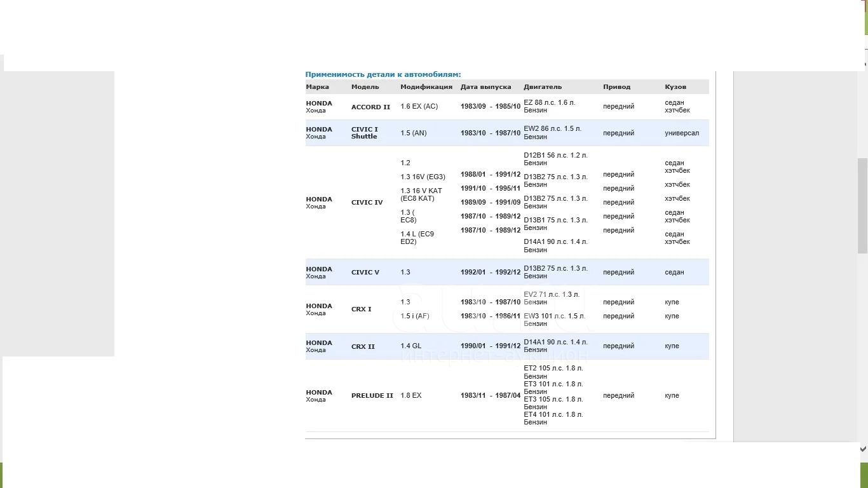Viewport: 868px width, 488px height.
Task: Click modification "1.4 L (EC9 ED2)"
Action: (x=417, y=238)
